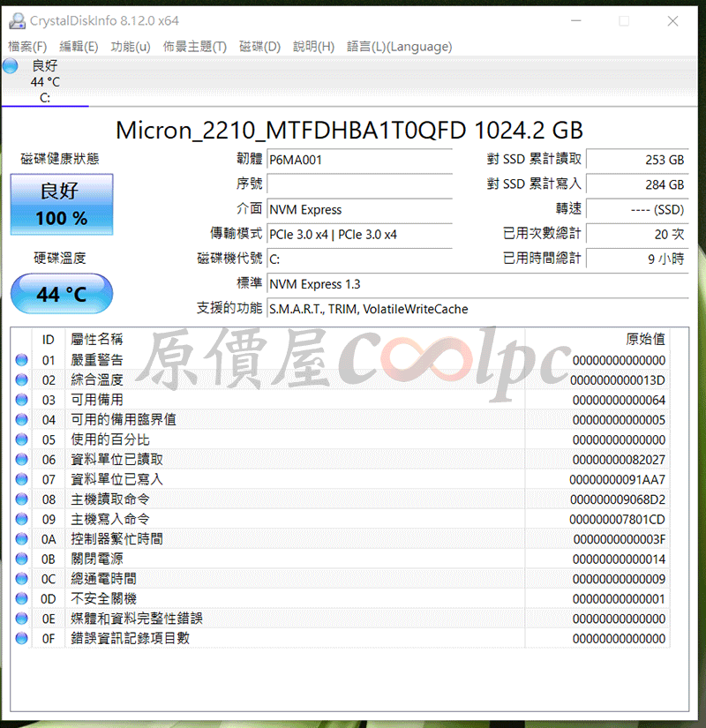Click the PCIe 3.0 x4 transfer mode field

click(360, 235)
